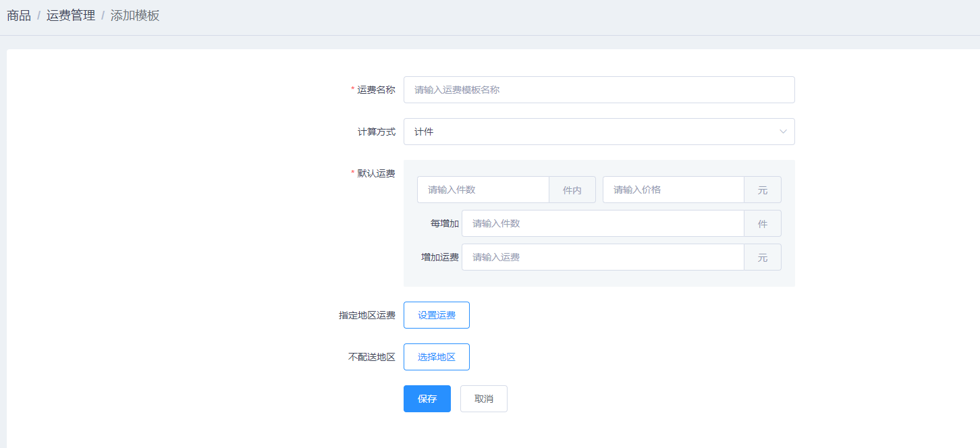Click the 商品 breadcrumb link
The image size is (980, 448).
19,16
